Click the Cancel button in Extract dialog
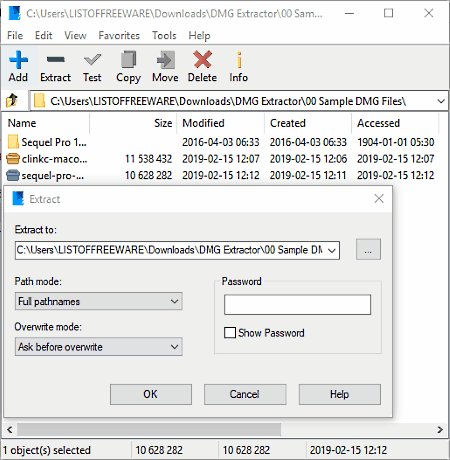Image resolution: width=450 pixels, height=460 pixels. pyautogui.click(x=245, y=394)
